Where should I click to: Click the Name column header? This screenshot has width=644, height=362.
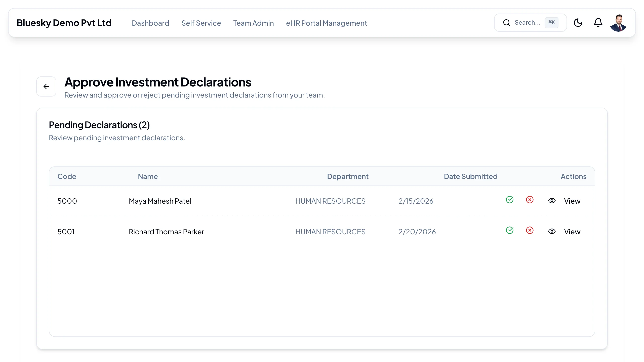tap(148, 176)
